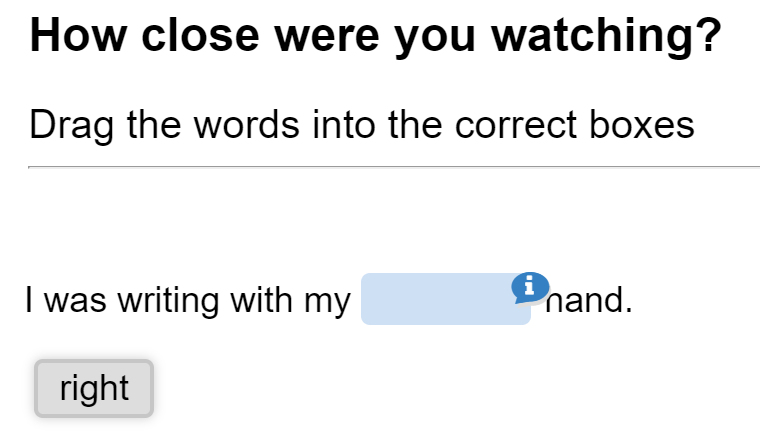The height and width of the screenshot is (435, 760).
Task: Click the word 'boxes' in the instructions
Action: coord(642,125)
